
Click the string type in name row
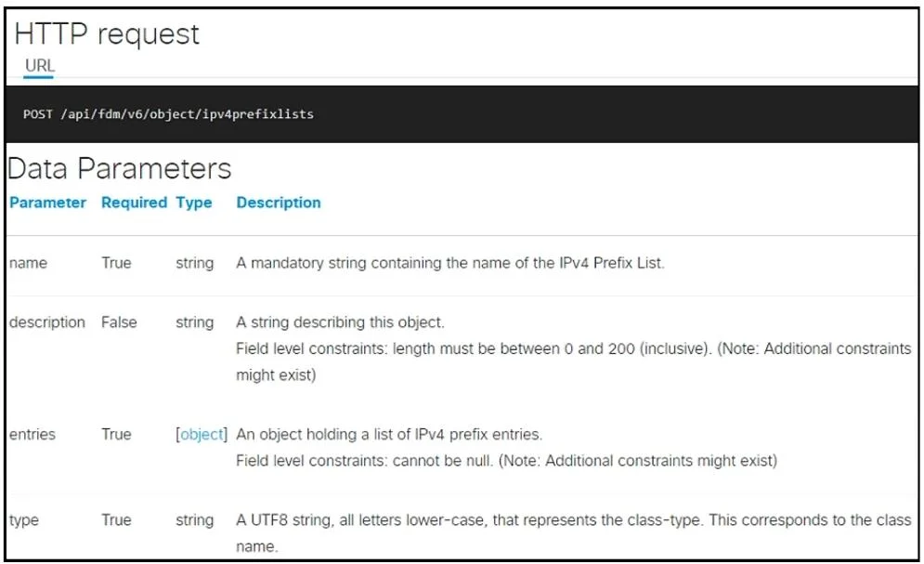[x=194, y=263]
